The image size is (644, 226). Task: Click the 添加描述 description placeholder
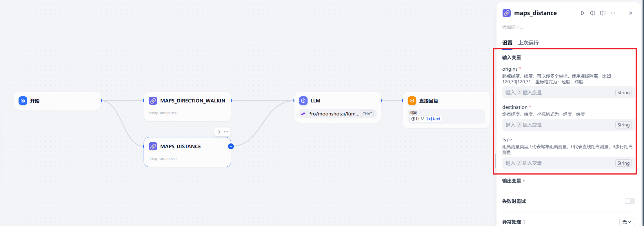point(512,27)
